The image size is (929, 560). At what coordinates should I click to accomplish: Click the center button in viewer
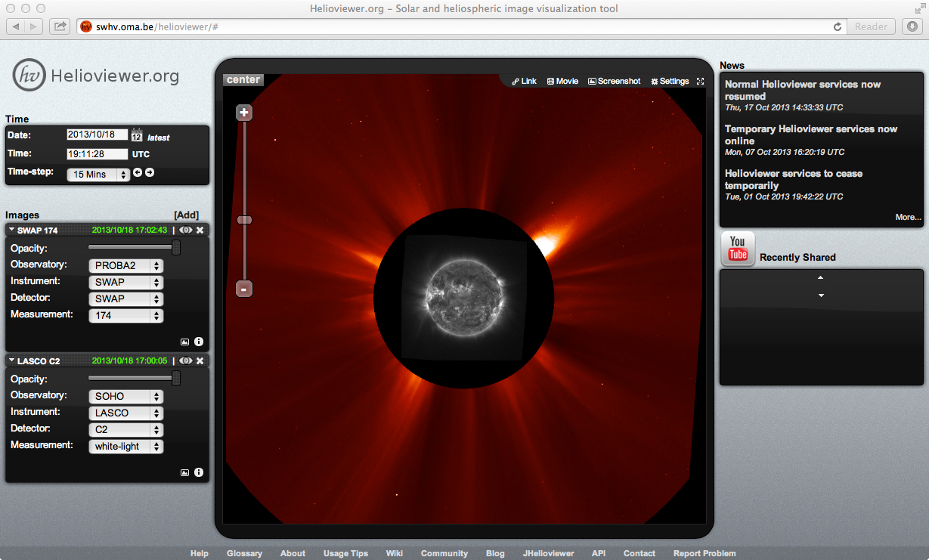click(x=243, y=80)
